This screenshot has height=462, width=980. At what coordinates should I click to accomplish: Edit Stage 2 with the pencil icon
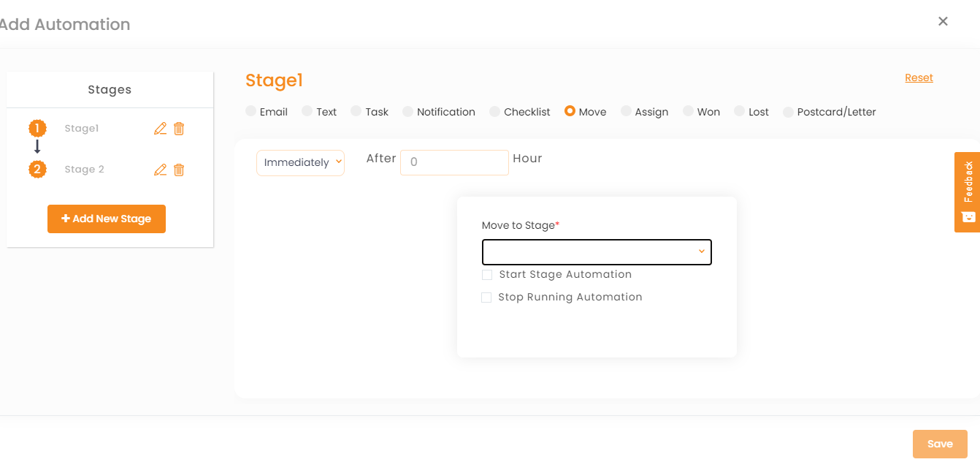coord(161,170)
